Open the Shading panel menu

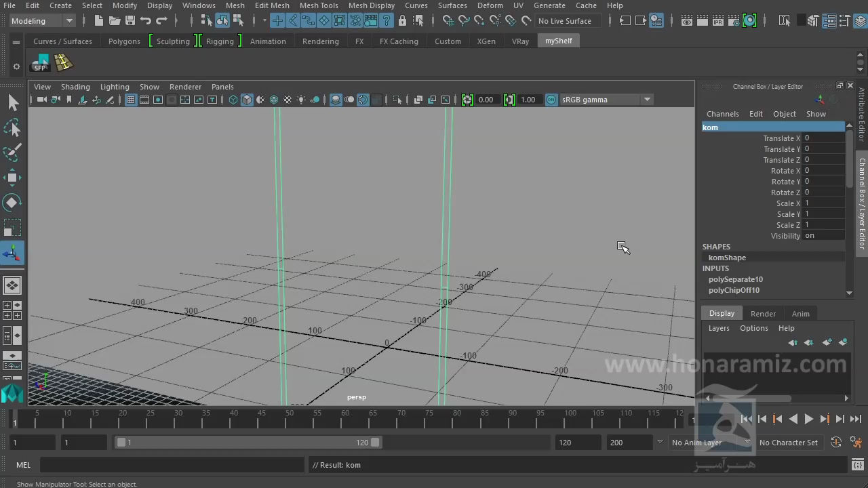(75, 87)
